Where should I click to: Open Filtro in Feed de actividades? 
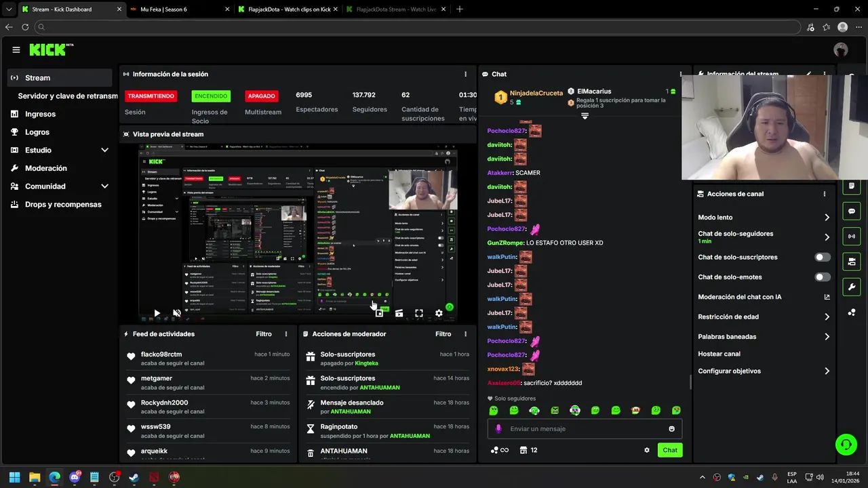[264, 334]
